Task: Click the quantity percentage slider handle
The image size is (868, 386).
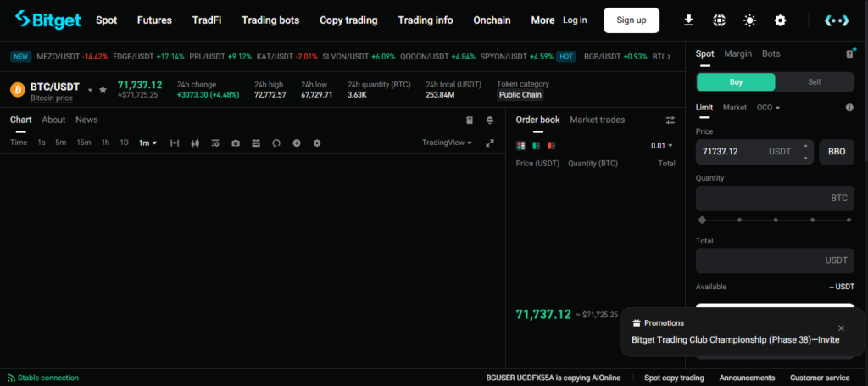Action: (702, 220)
